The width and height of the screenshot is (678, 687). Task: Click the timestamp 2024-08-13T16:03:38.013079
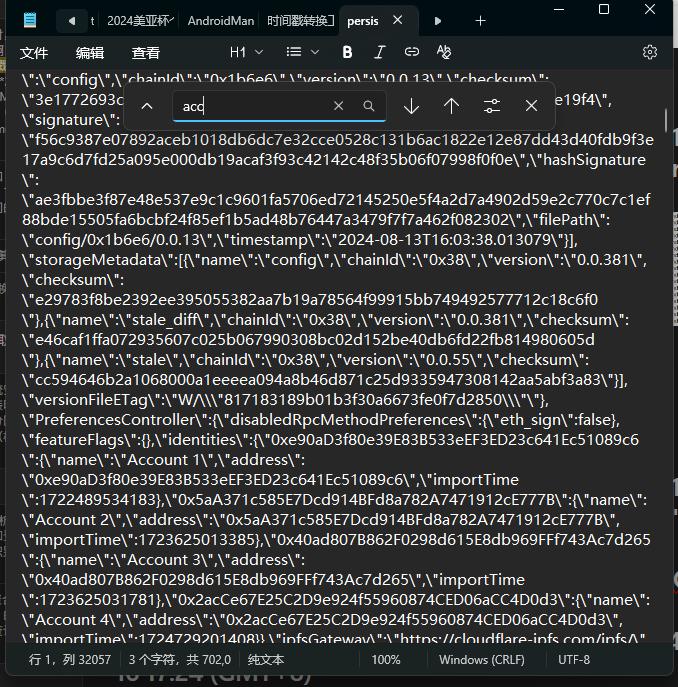tap(445, 240)
